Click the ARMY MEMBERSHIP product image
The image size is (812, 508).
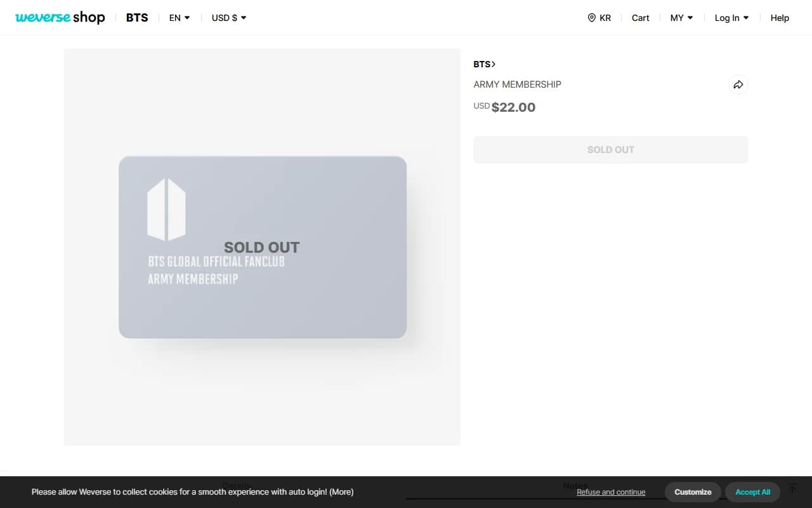point(262,247)
